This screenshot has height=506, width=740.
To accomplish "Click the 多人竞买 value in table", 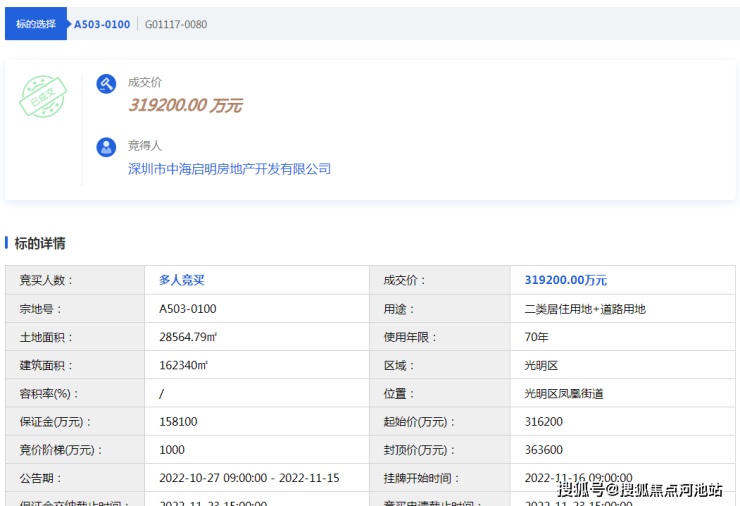I will point(181,281).
